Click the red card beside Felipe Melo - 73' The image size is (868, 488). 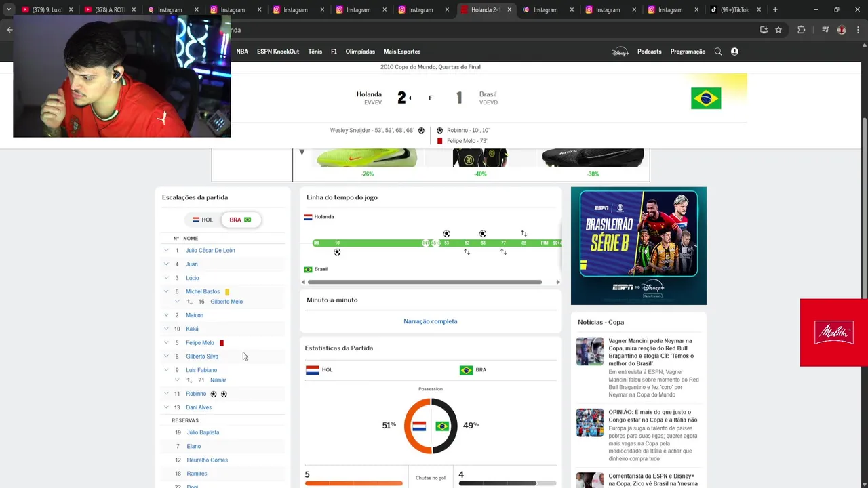439,141
